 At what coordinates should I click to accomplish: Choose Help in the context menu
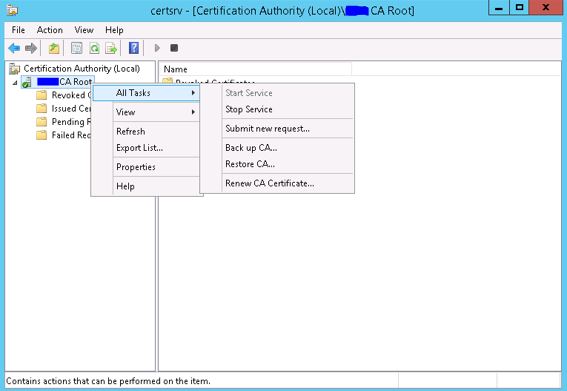[147, 186]
